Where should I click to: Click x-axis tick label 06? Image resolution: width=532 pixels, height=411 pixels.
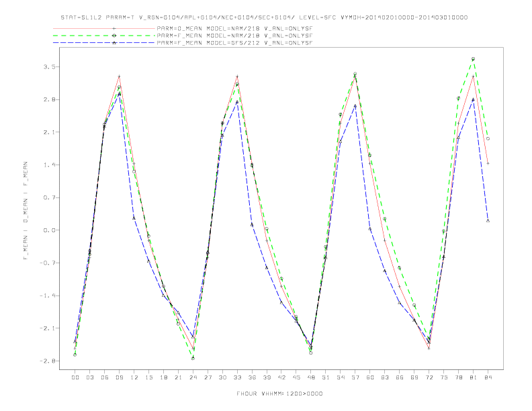(x=105, y=377)
